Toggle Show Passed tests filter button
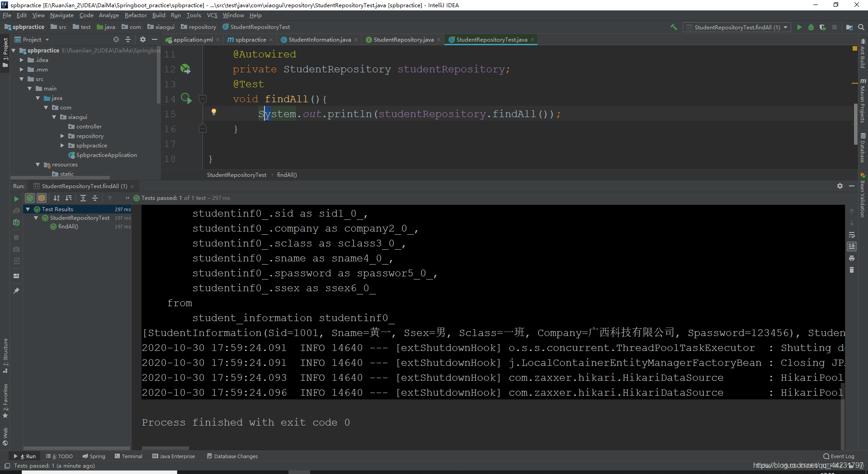 (x=30, y=198)
